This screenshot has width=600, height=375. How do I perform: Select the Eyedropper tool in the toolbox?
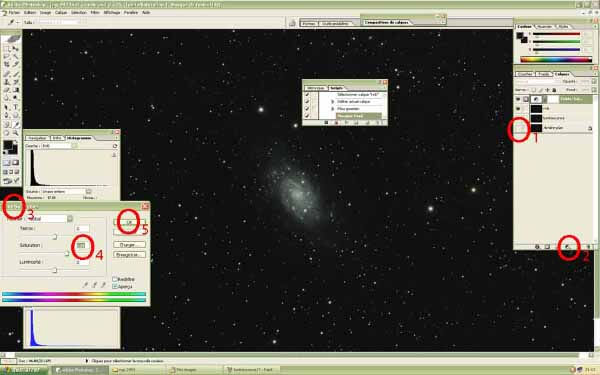[16, 124]
